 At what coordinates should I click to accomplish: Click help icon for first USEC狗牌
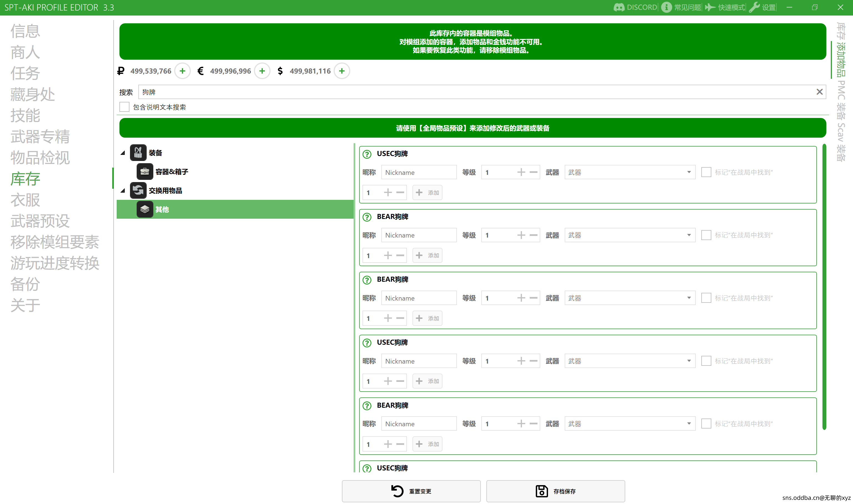(x=367, y=154)
